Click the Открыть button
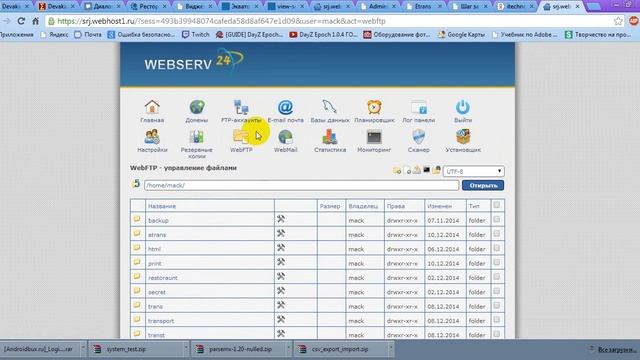640x360 pixels. tap(483, 185)
